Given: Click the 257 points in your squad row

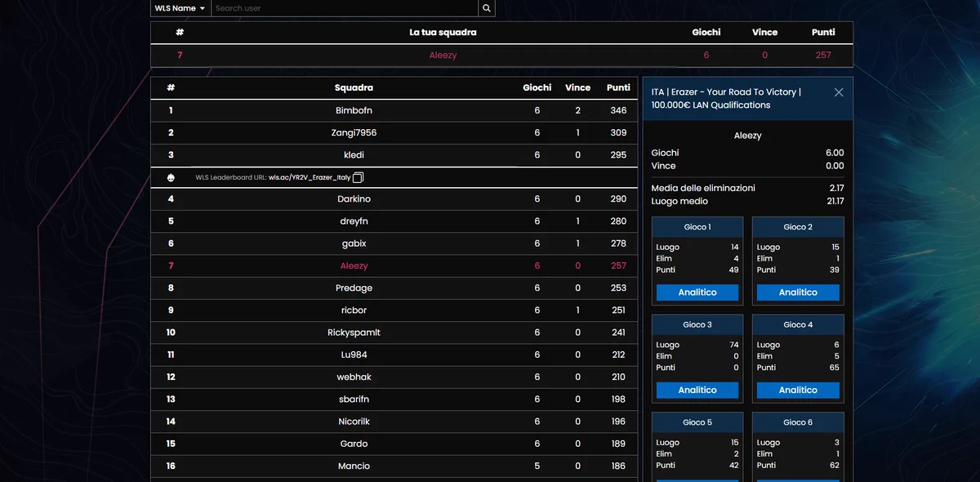Looking at the screenshot, I should [823, 56].
